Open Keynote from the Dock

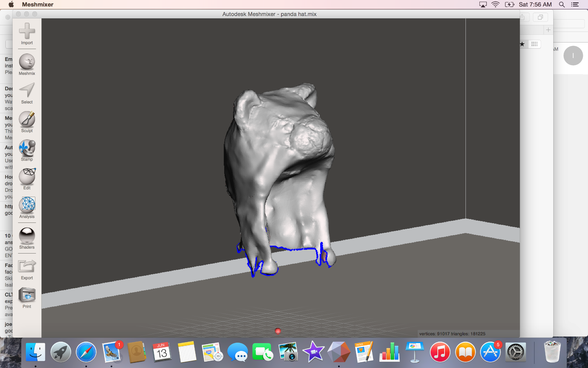pos(414,352)
